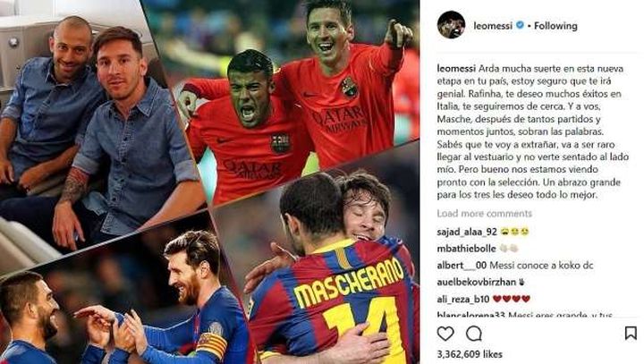Open sajad_alaa_92 commenter profile

[467, 233]
